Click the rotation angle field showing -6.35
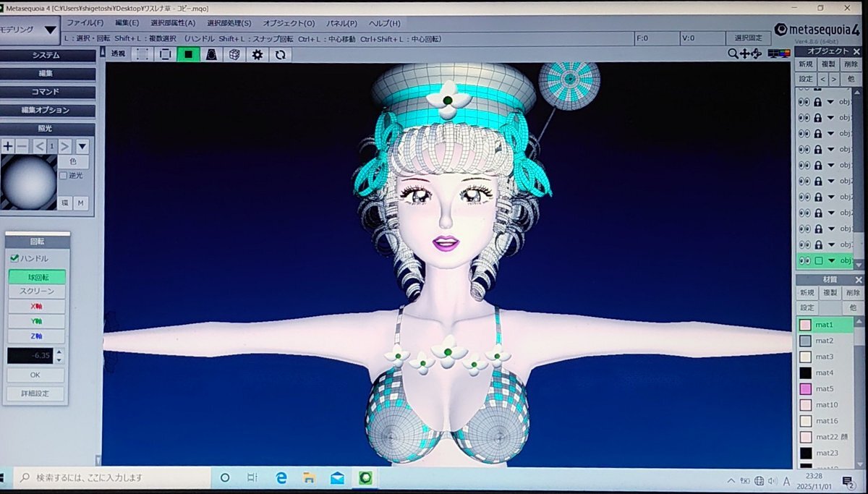The width and height of the screenshot is (868, 494). [30, 356]
